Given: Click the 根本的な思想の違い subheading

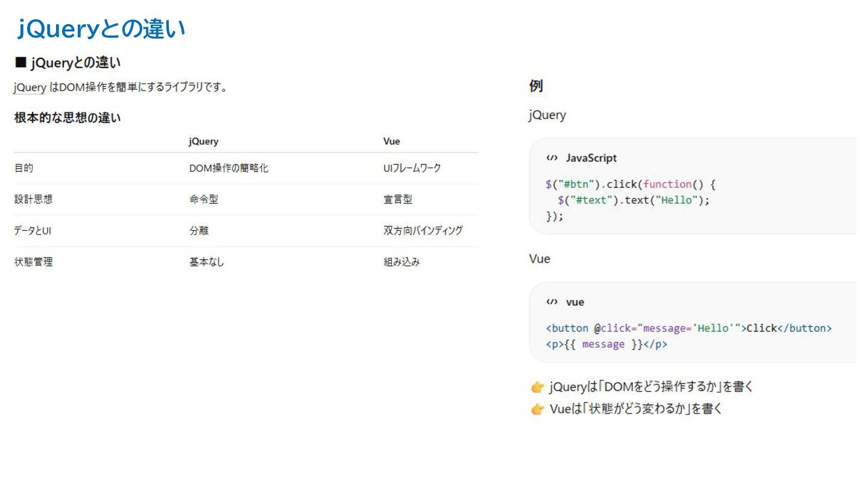Looking at the screenshot, I should (68, 118).
